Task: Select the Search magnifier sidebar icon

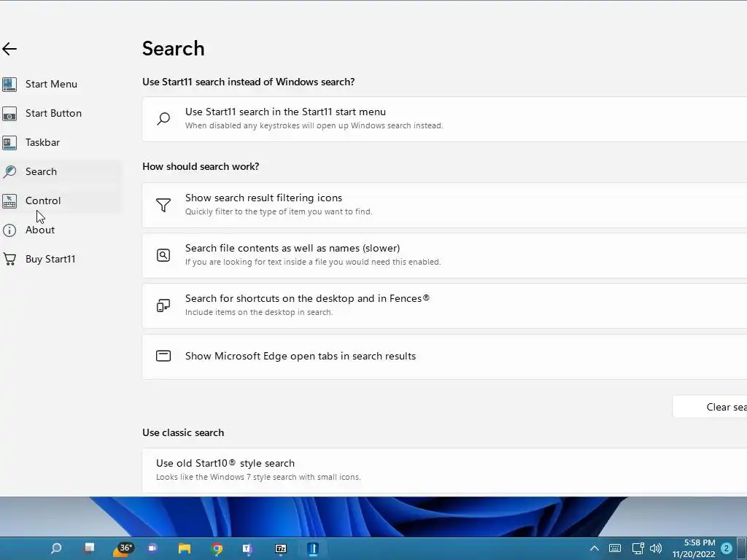Action: click(9, 172)
